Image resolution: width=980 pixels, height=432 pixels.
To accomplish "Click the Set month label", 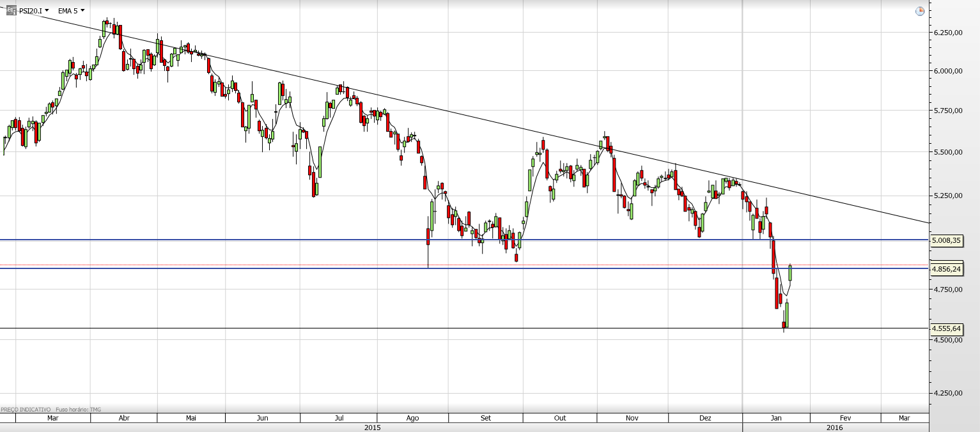I will 486,418.
